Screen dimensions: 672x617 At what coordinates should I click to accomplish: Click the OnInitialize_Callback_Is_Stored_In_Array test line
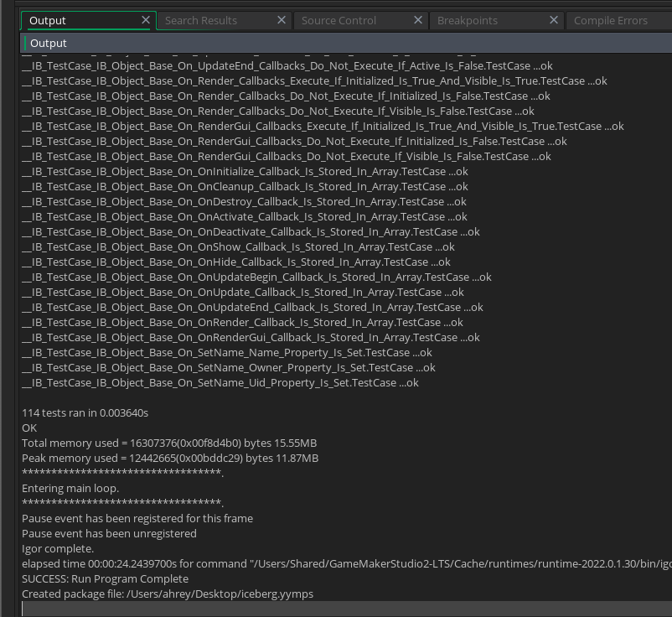[245, 172]
